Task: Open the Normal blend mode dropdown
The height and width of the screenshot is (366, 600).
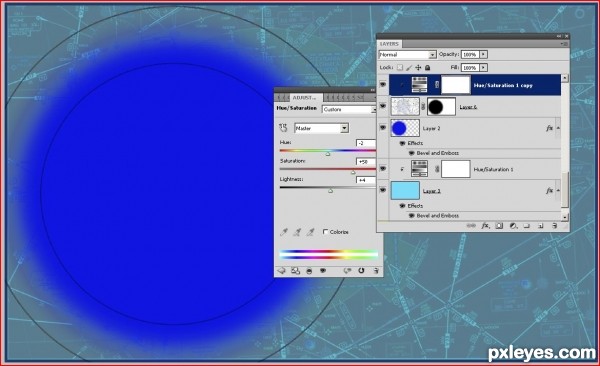Action: point(407,55)
